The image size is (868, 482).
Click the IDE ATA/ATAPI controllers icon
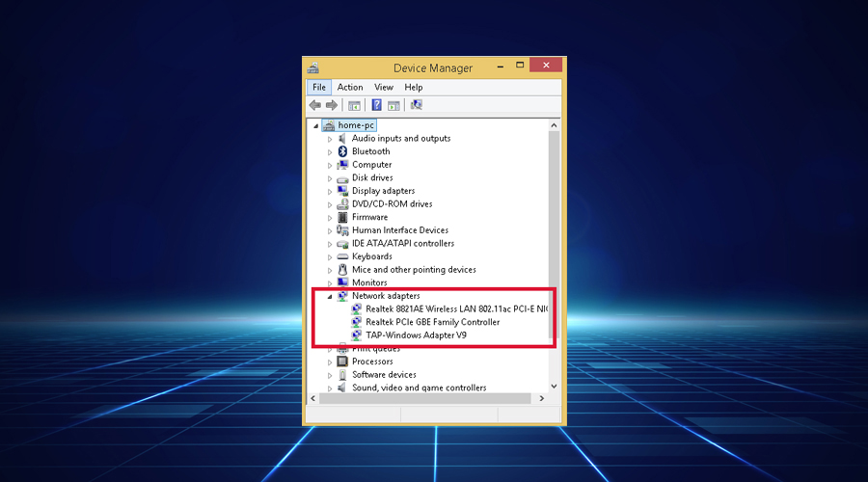(x=342, y=244)
